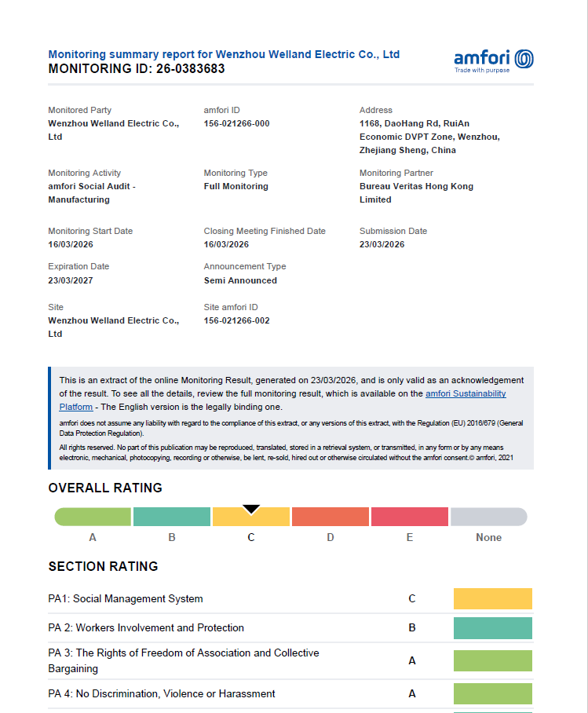The width and height of the screenshot is (588, 713).
Task: Click the row 'PA1: Social Management System'
Action: (x=290, y=599)
